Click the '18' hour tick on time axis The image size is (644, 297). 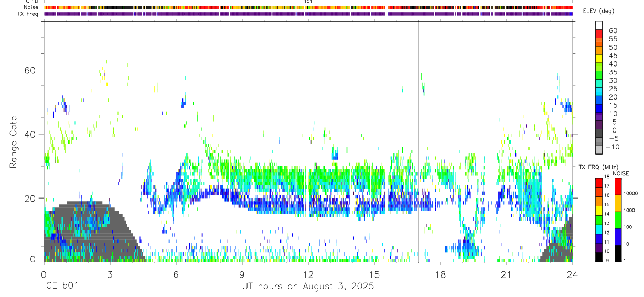click(x=441, y=274)
